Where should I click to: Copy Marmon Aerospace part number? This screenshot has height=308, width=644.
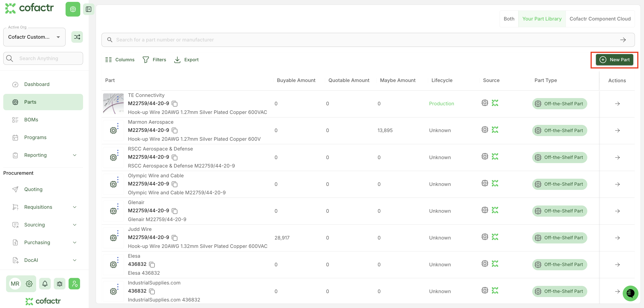click(175, 130)
